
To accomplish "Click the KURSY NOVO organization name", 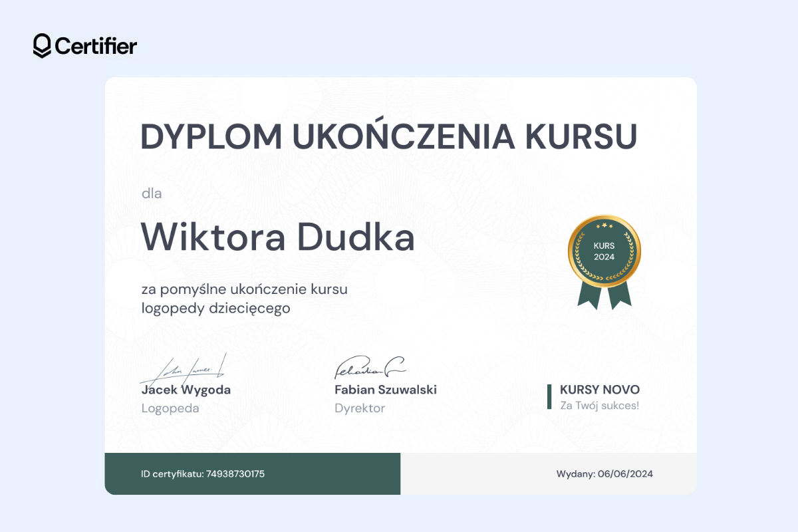I will (x=600, y=390).
